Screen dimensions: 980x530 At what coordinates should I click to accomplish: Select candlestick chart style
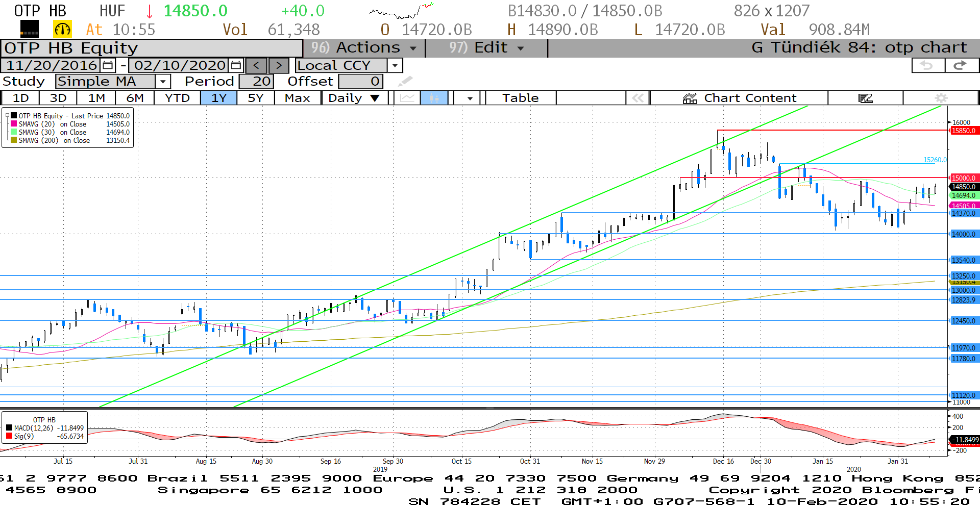434,98
